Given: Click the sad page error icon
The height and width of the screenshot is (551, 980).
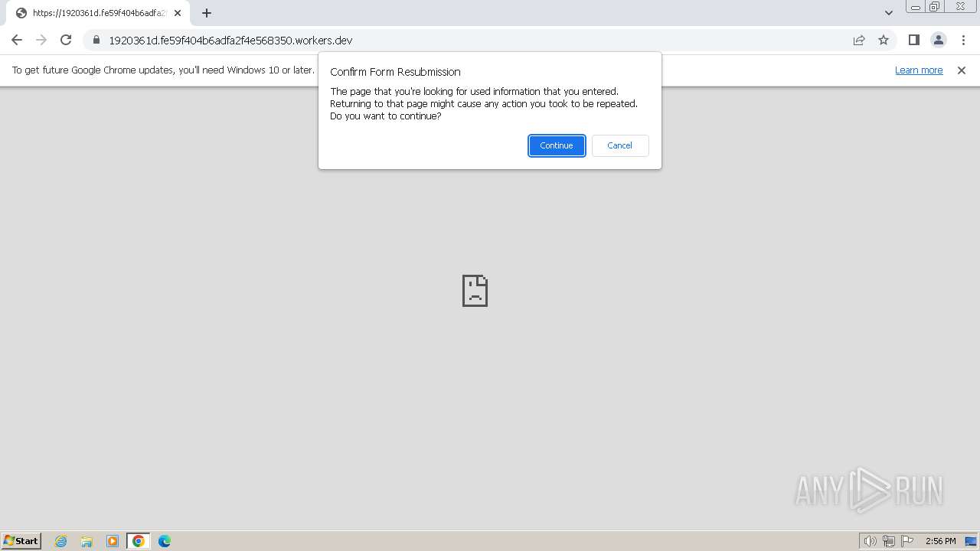Looking at the screenshot, I should click(475, 291).
